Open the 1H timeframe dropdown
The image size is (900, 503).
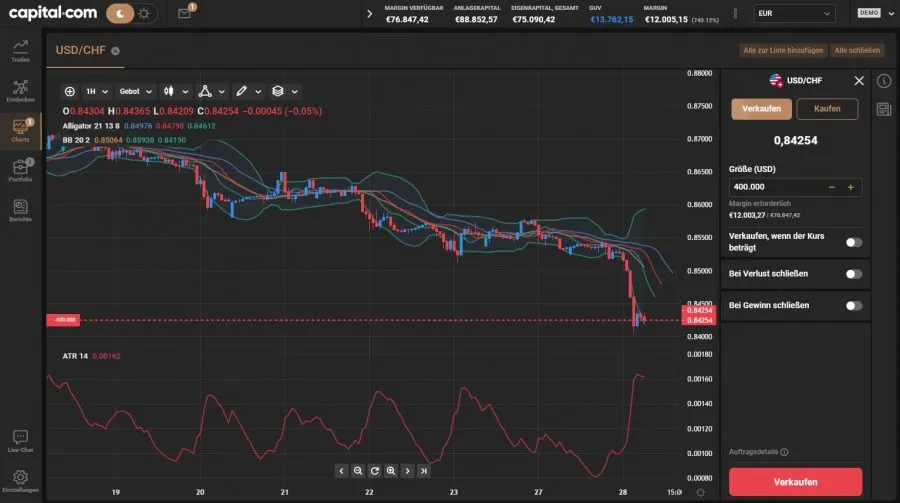(96, 91)
